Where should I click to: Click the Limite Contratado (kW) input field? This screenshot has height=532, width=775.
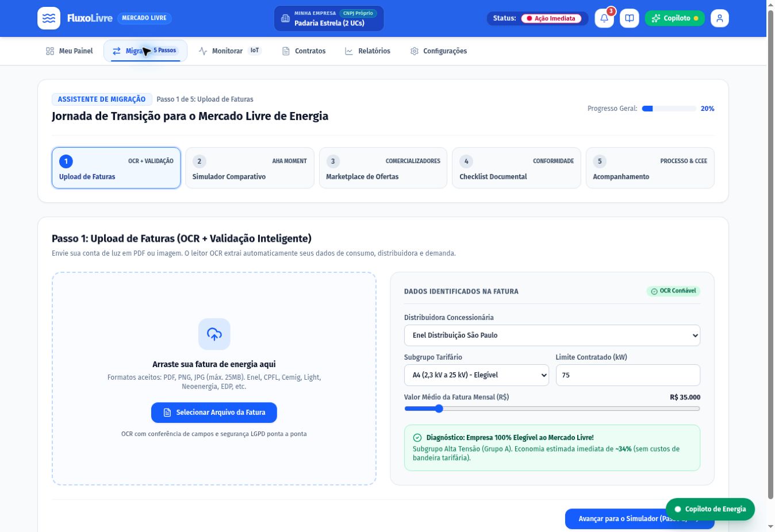[628, 375]
